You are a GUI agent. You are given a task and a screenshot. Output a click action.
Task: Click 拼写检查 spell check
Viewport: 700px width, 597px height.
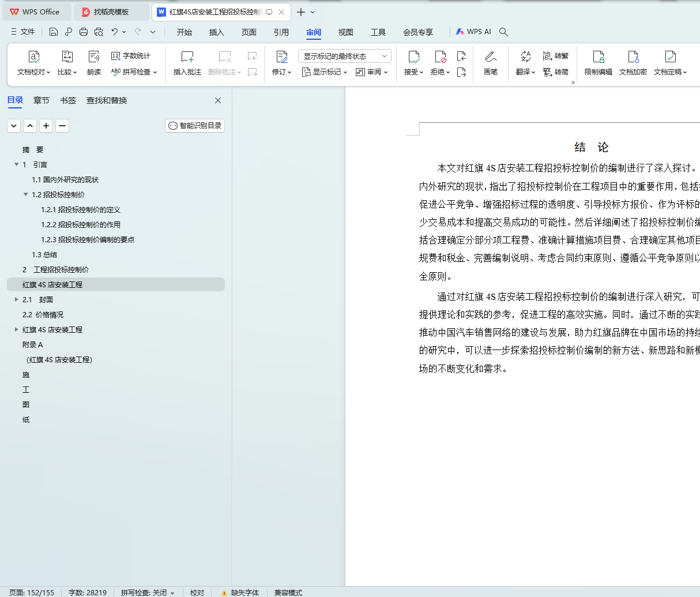click(x=134, y=72)
